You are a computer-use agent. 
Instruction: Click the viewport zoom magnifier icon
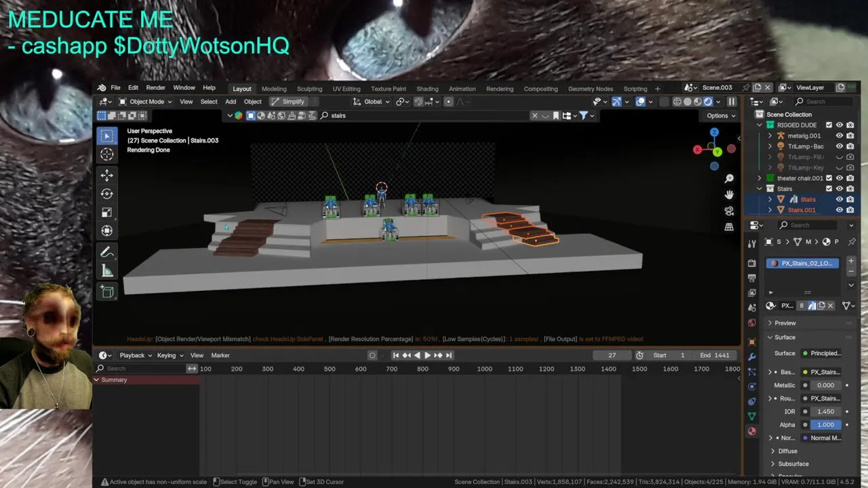(729, 178)
